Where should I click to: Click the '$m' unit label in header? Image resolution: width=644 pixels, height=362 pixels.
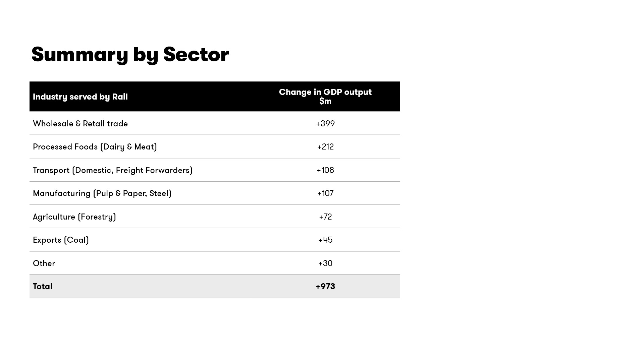[x=325, y=101]
